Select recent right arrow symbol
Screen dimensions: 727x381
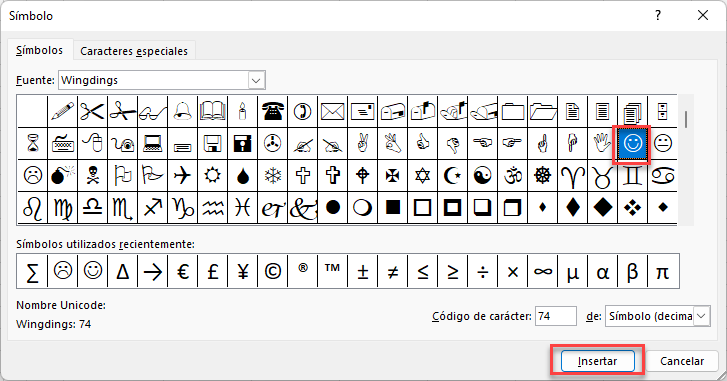[x=153, y=271]
